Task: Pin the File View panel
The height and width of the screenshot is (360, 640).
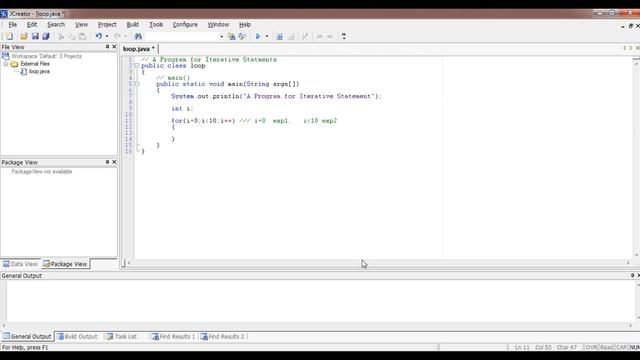Action: [107, 47]
